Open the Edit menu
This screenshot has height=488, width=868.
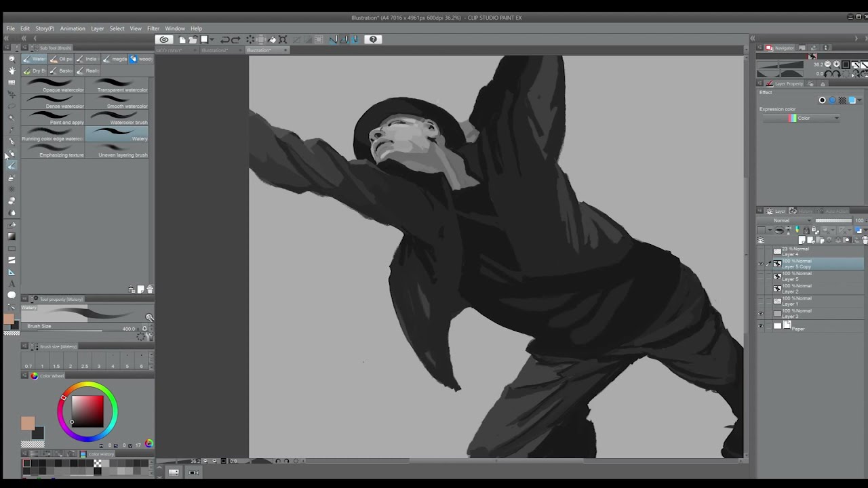tap(25, 28)
